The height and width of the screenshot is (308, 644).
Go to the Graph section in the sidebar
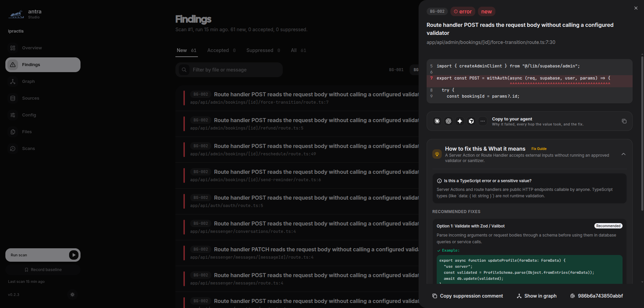[x=43, y=82]
